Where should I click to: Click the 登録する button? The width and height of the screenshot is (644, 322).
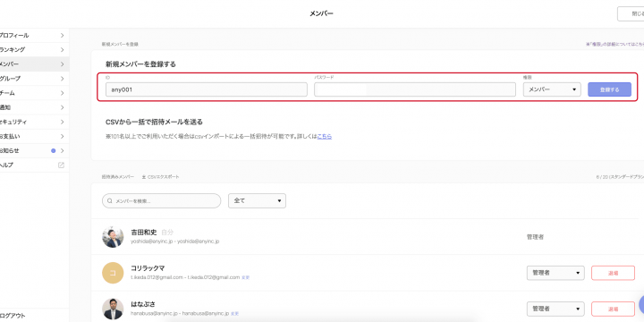click(609, 89)
